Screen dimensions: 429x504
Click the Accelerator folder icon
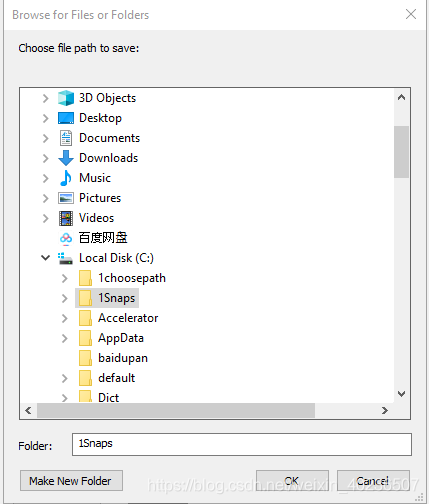tap(85, 318)
